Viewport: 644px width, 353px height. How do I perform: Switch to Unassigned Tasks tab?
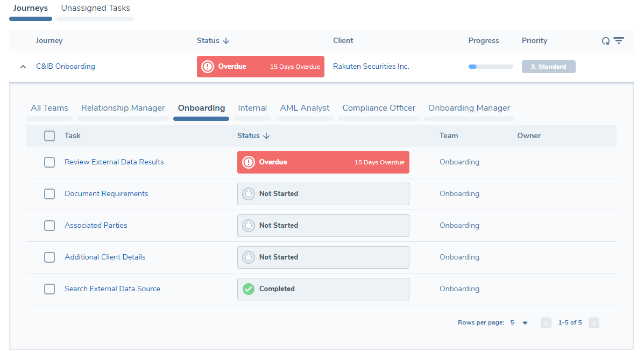click(95, 9)
